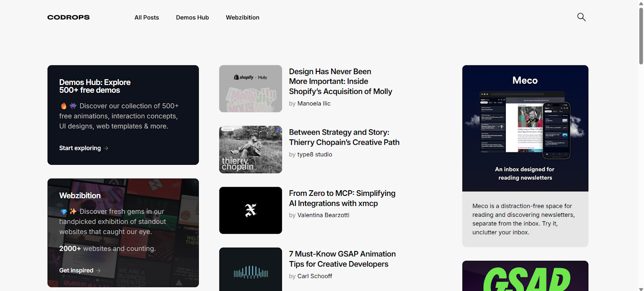644x291 pixels.
Task: Click the Webzibition card heading
Action: click(80, 195)
